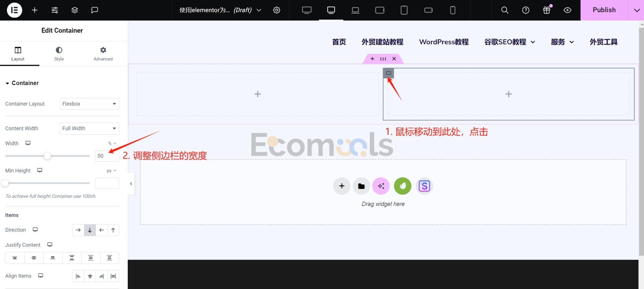
Task: Switch to the Style tab
Action: click(x=59, y=54)
